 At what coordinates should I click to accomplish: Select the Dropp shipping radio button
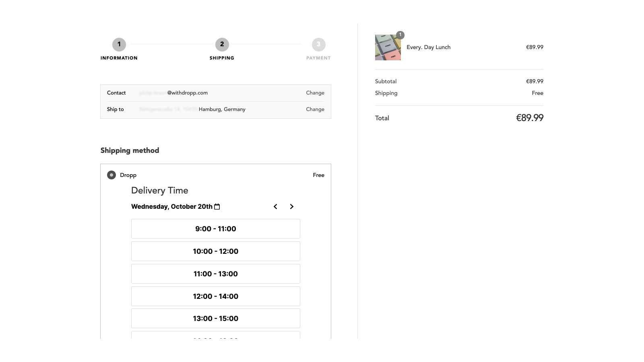tap(111, 175)
